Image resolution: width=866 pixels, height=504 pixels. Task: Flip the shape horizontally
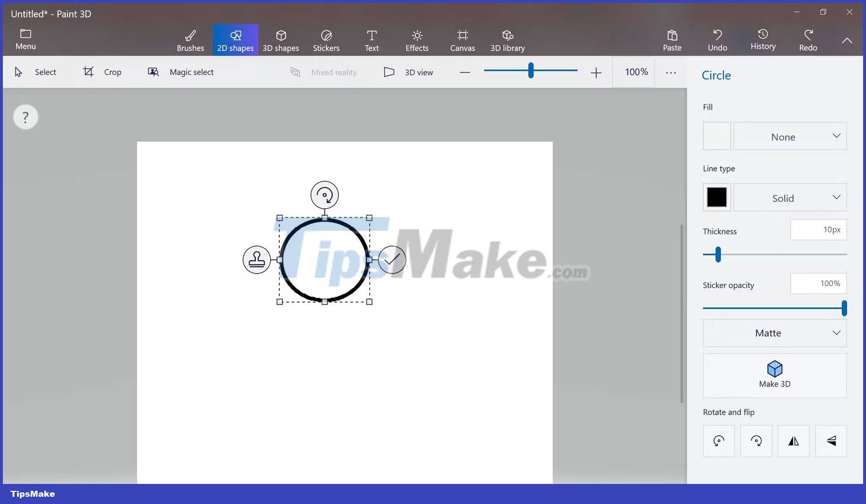[x=793, y=441]
